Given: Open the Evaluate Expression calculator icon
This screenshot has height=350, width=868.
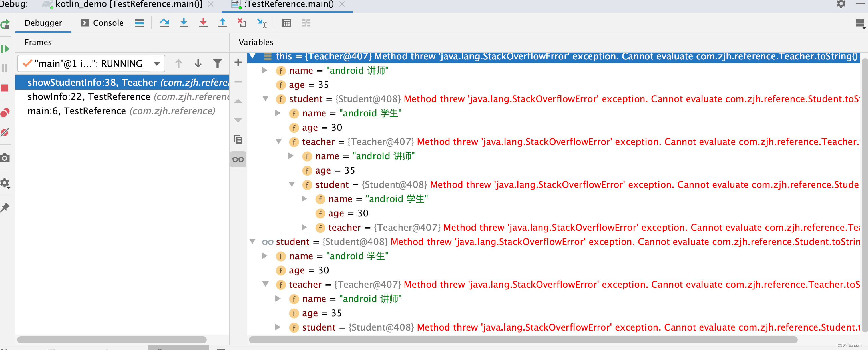Looking at the screenshot, I should pos(286,23).
